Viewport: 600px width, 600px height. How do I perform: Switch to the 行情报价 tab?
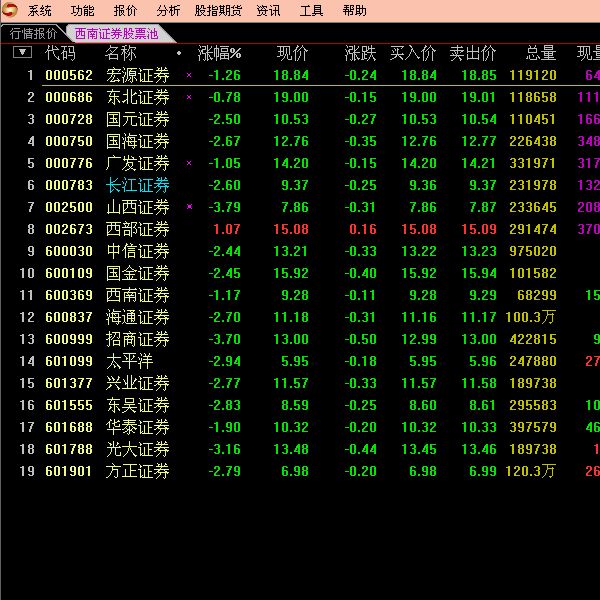(33, 34)
